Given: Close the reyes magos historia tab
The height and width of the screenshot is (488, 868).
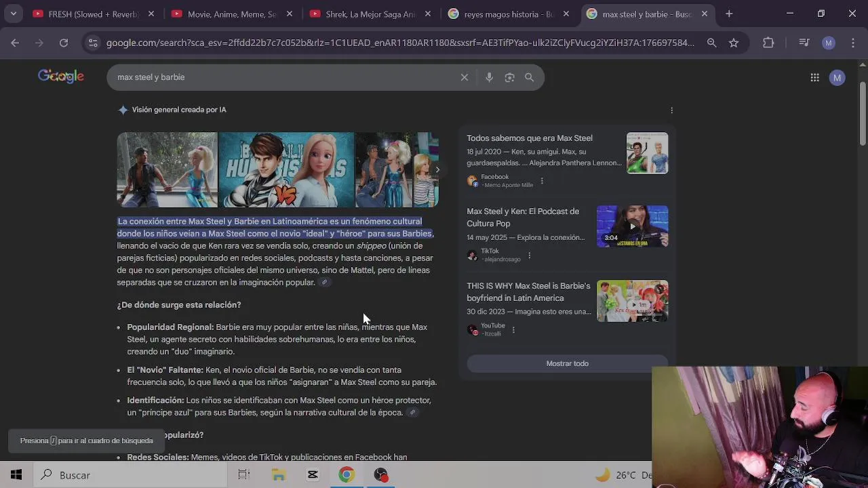Looking at the screenshot, I should pyautogui.click(x=566, y=14).
